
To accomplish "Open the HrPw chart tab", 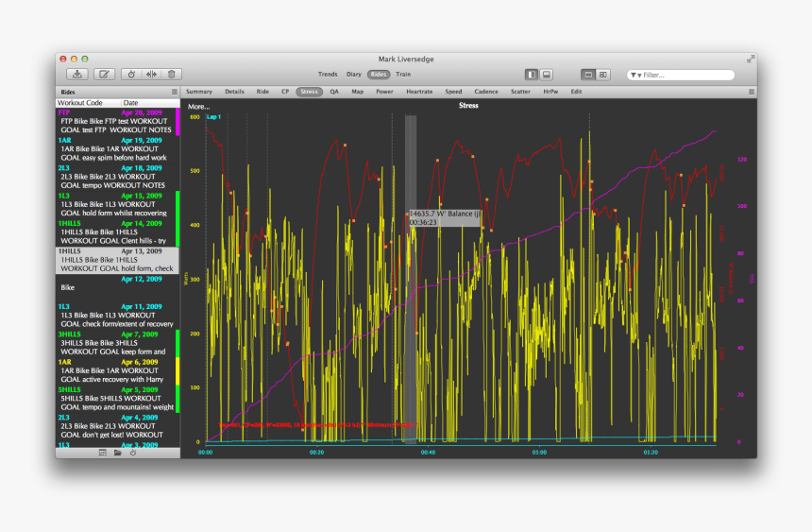I will (x=550, y=92).
